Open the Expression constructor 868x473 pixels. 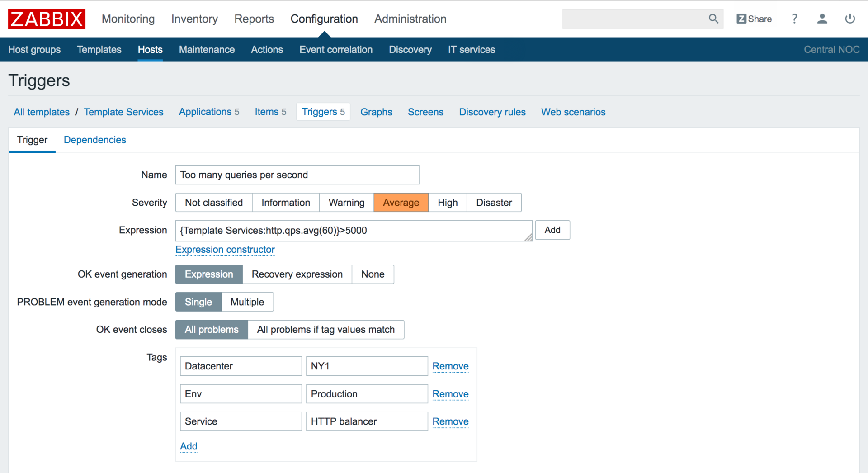[x=225, y=250]
